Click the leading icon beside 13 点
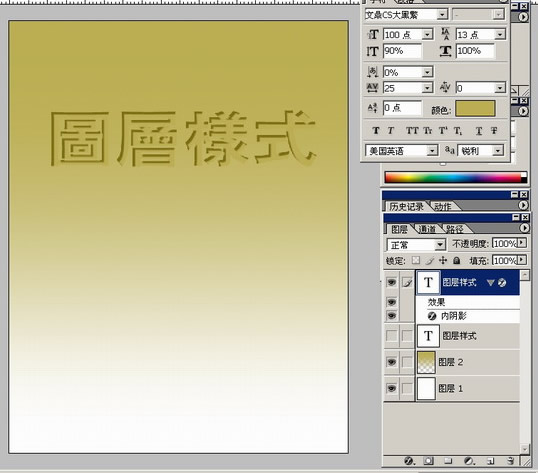The image size is (538, 473). point(446,34)
